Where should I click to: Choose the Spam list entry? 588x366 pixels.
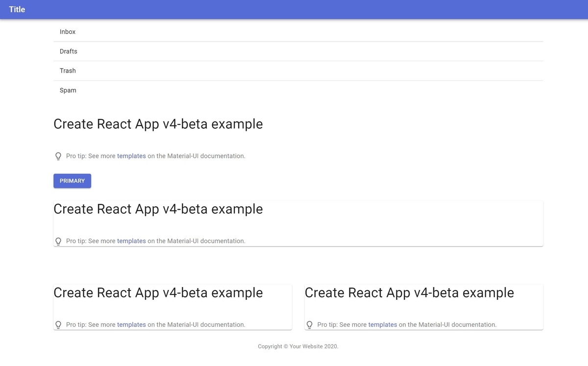[68, 90]
